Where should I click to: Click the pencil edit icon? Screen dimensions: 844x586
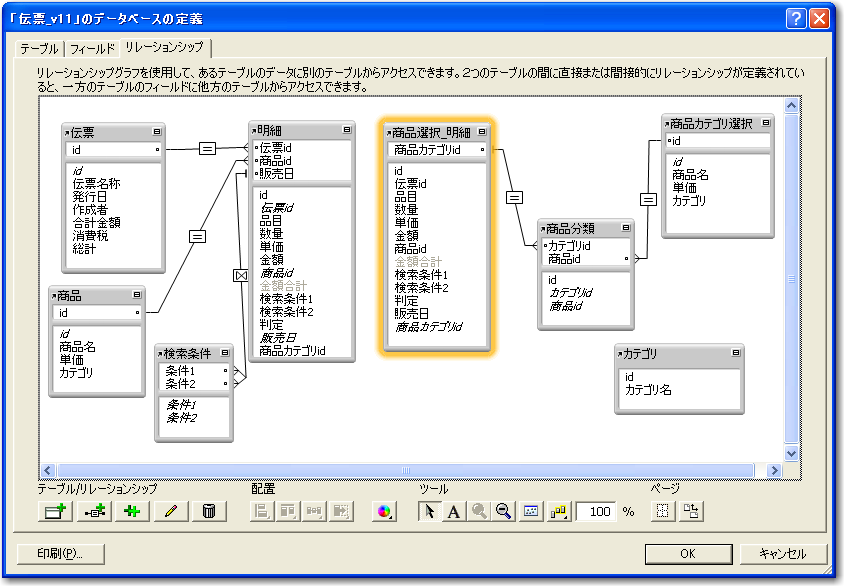pos(171,511)
